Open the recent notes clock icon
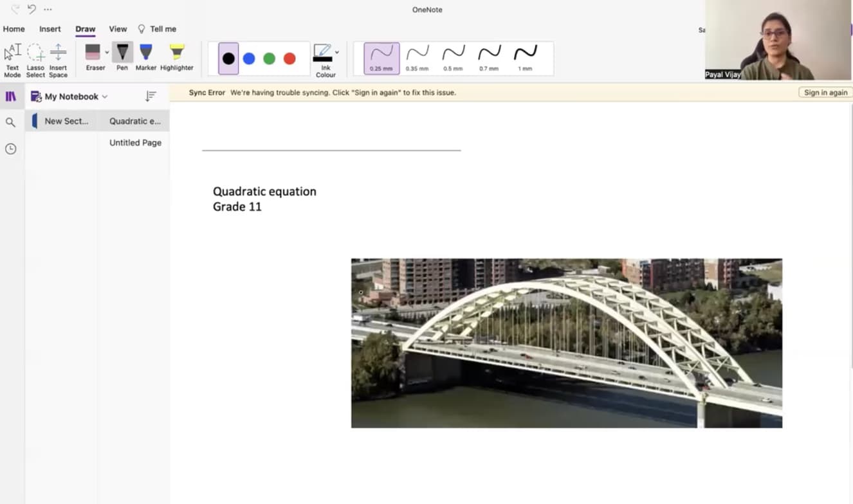The height and width of the screenshot is (504, 853). coord(10,148)
